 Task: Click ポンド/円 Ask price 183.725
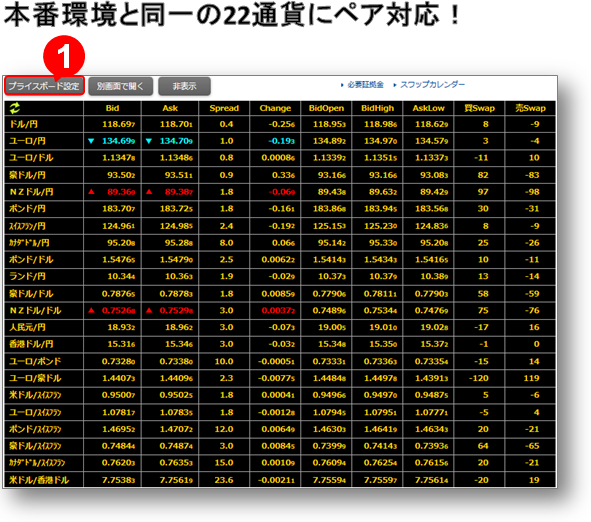point(176,208)
